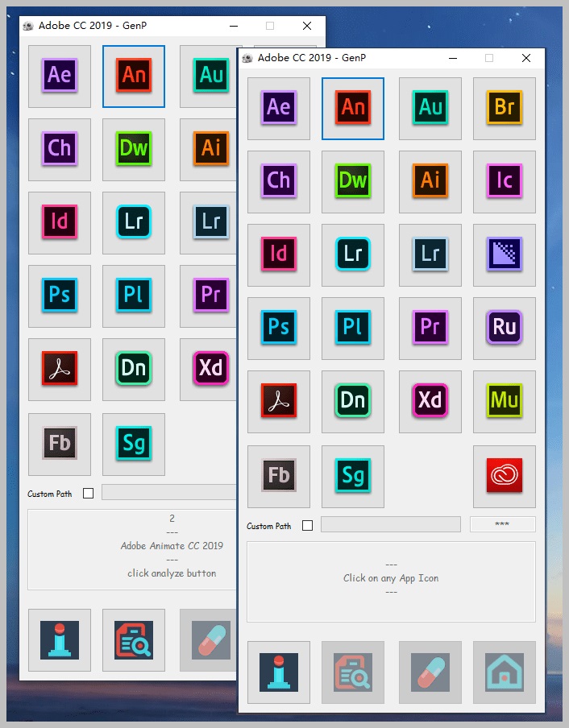Select Lightroom Classic icon in back window
The image size is (569, 728).
tap(208, 223)
